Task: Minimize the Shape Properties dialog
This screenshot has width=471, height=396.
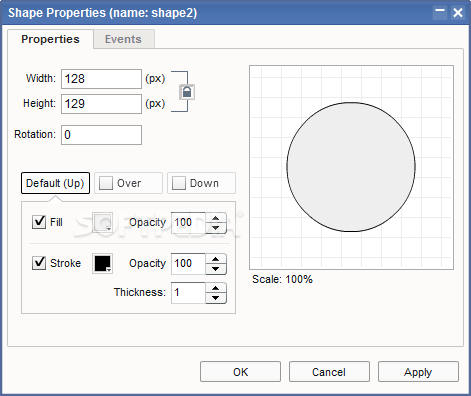Action: pos(440,13)
